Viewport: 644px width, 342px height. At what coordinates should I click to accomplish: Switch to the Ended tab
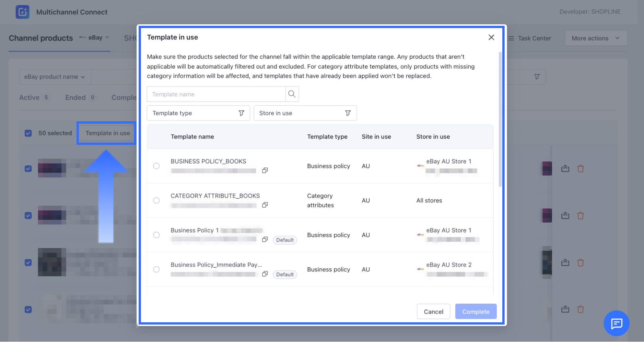click(75, 97)
